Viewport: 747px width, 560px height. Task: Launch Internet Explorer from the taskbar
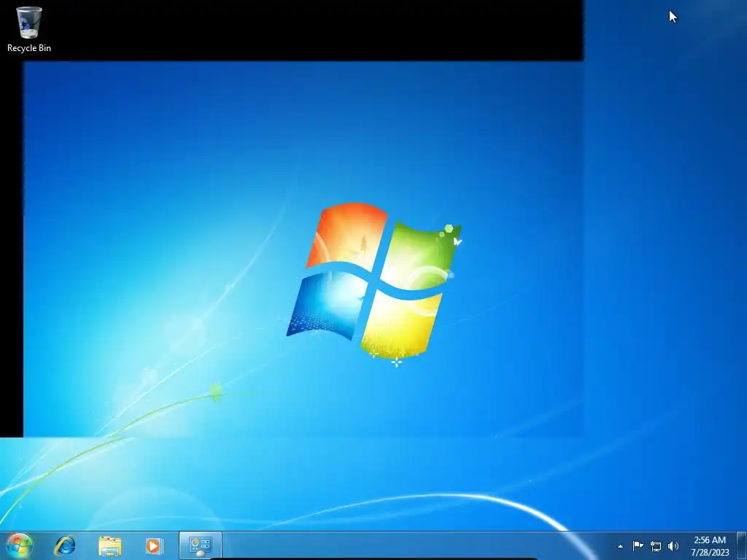coord(65,545)
